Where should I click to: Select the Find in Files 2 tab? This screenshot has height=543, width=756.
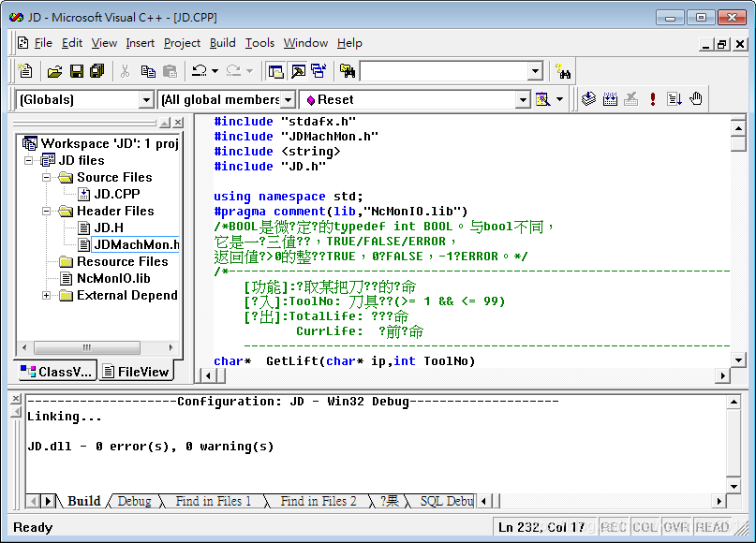(x=319, y=501)
